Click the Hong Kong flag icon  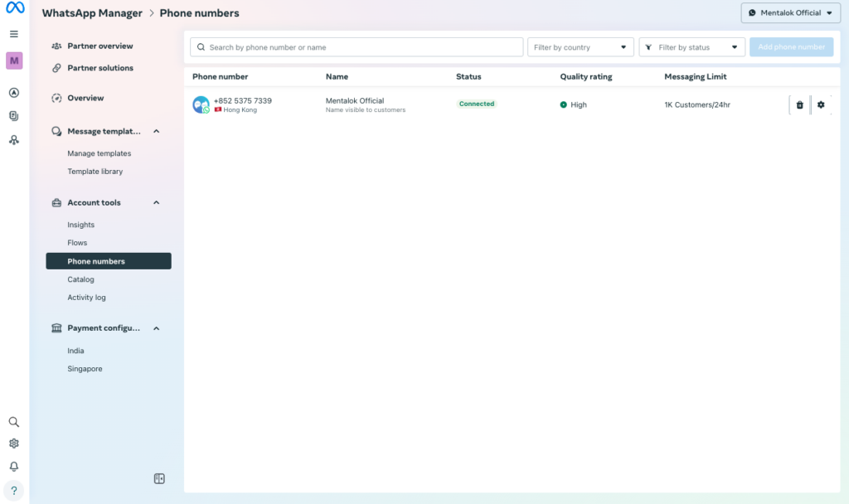(218, 109)
